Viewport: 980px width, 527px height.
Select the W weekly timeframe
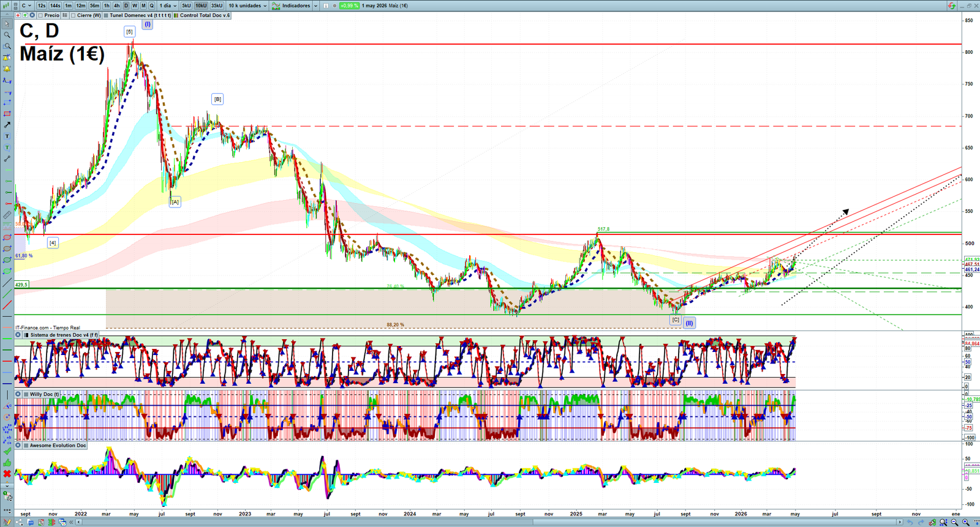(135, 6)
